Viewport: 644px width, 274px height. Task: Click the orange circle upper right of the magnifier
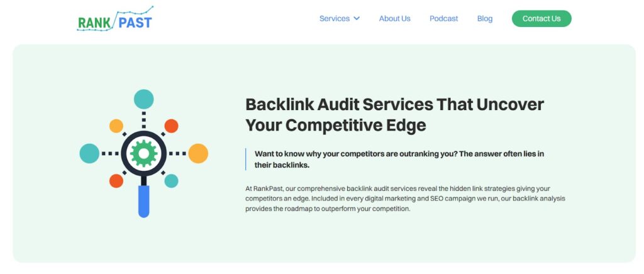pyautogui.click(x=171, y=126)
